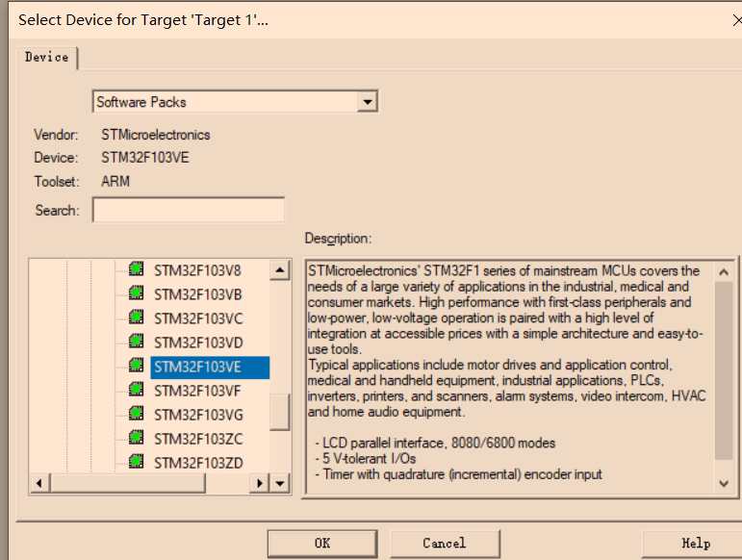Viewport: 742px width, 560px height.
Task: Select the highlighted STM32F103VE entry
Action: [210, 368]
